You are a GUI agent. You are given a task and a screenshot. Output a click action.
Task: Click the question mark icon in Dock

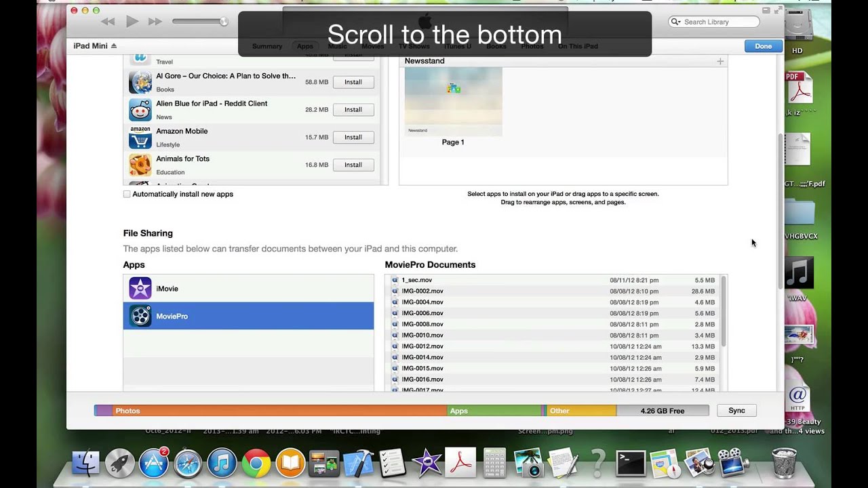597,464
